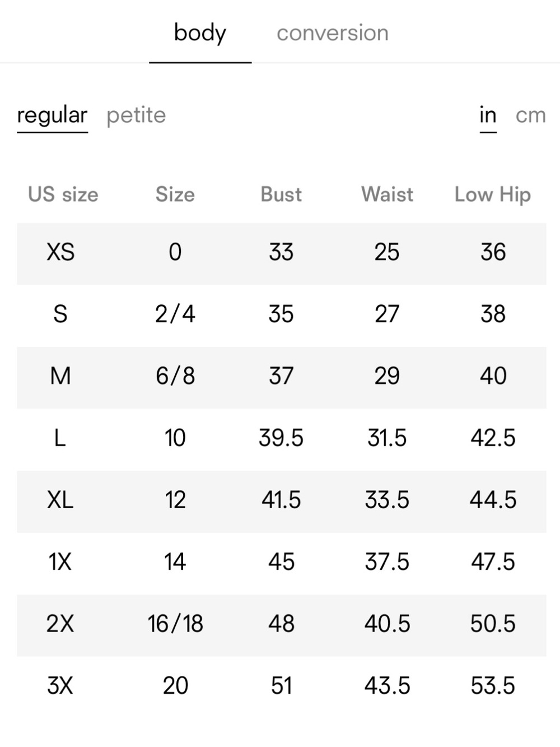Select the M size label
This screenshot has height=747, width=560.
click(x=60, y=376)
